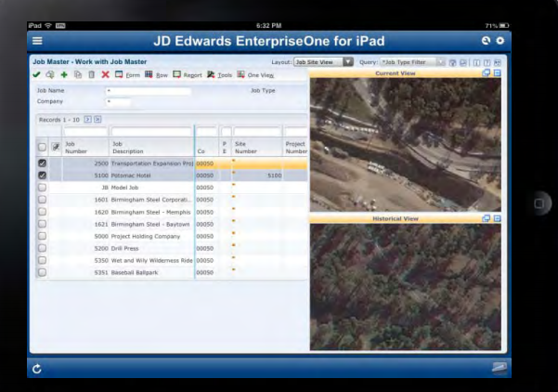Screen dimensions: 558x392
Task: Click the Job Name input field
Action: pos(149,91)
